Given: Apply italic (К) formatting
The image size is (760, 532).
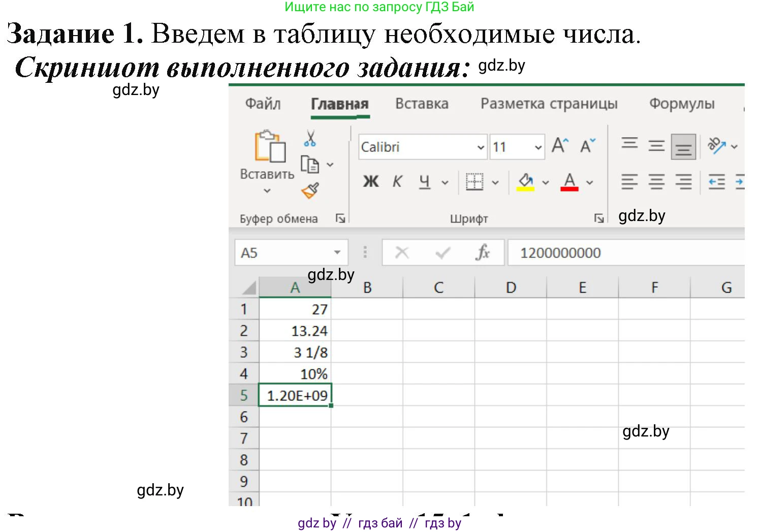Looking at the screenshot, I should click(x=397, y=181).
